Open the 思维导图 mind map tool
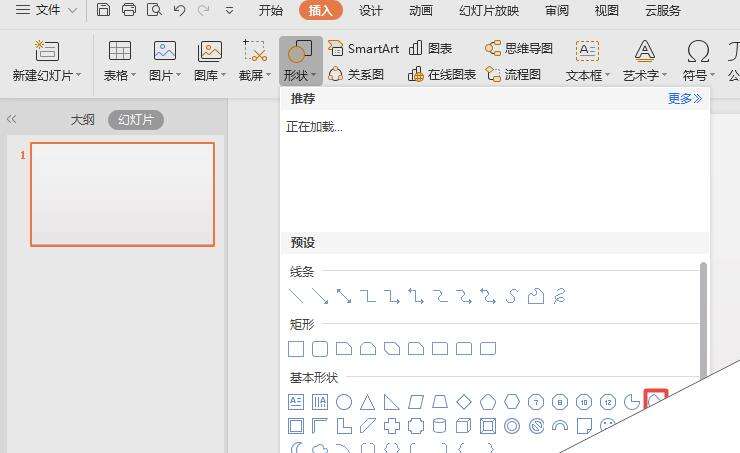Viewport: 740px width, 453px height. (519, 48)
